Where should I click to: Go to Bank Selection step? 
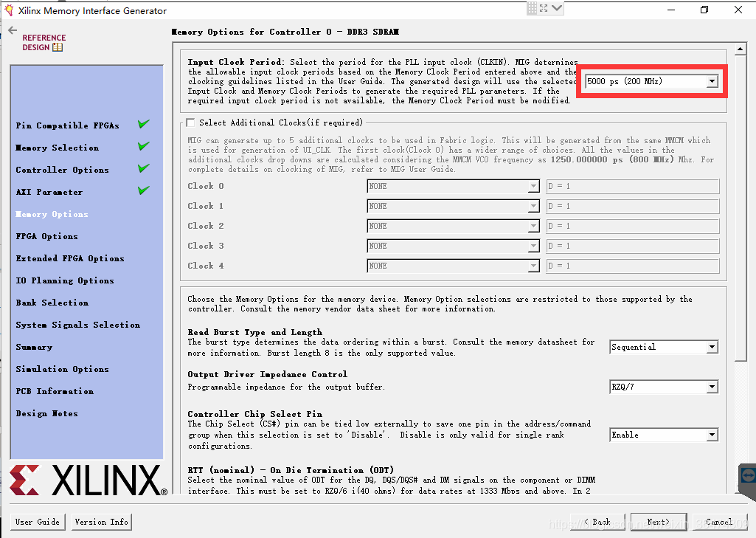pos(52,303)
